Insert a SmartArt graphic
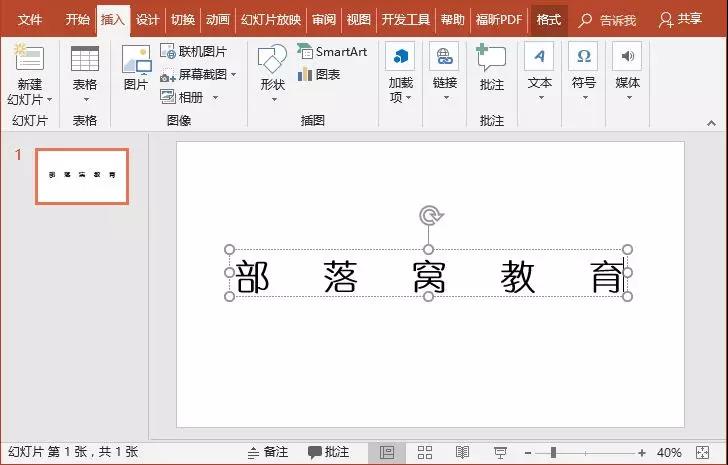Image resolution: width=728 pixels, height=465 pixels. 332,51
